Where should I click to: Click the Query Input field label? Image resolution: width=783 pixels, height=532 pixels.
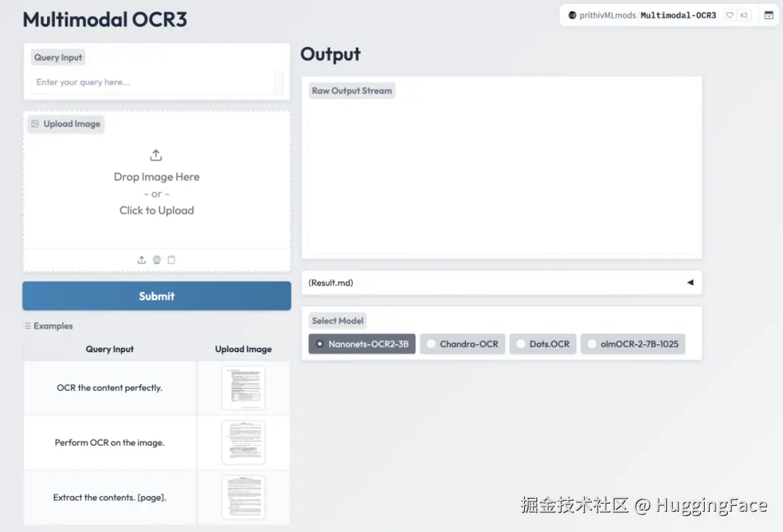tap(58, 57)
